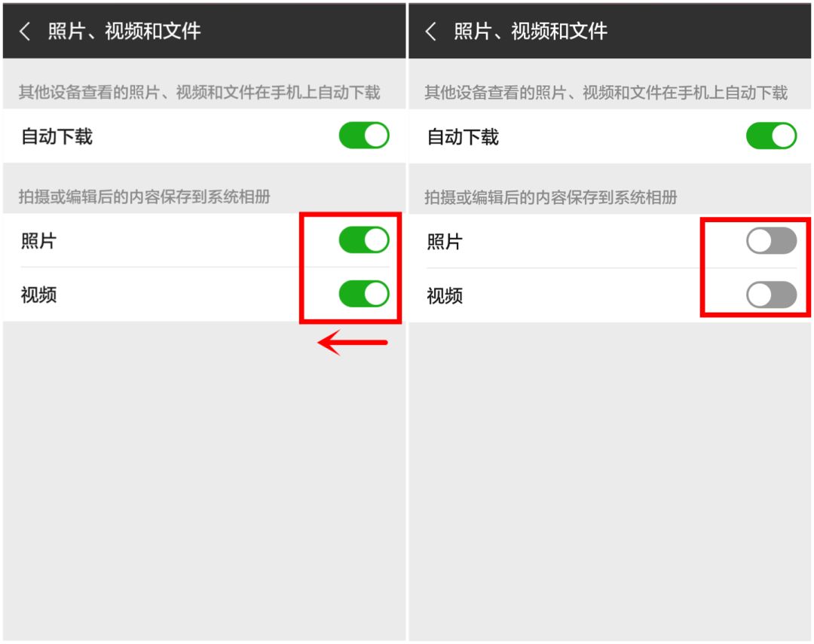The width and height of the screenshot is (814, 644).
Task: Click the 照片、视频和文件 title in the left screenshot
Action: pos(124,31)
